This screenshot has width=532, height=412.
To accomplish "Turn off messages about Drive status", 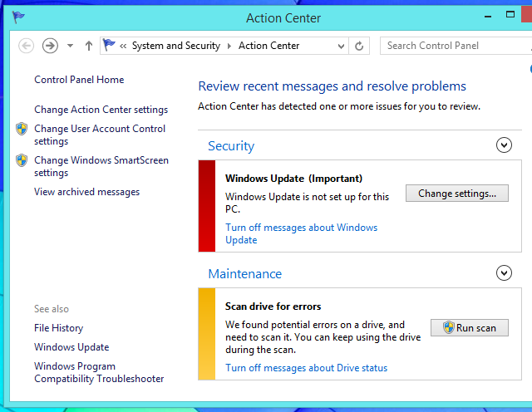I will (307, 368).
